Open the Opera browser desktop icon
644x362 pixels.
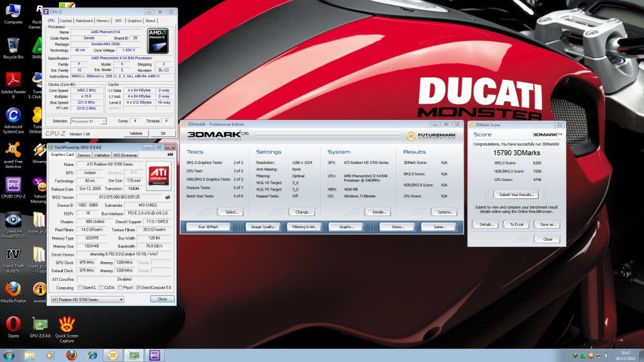tap(13, 327)
